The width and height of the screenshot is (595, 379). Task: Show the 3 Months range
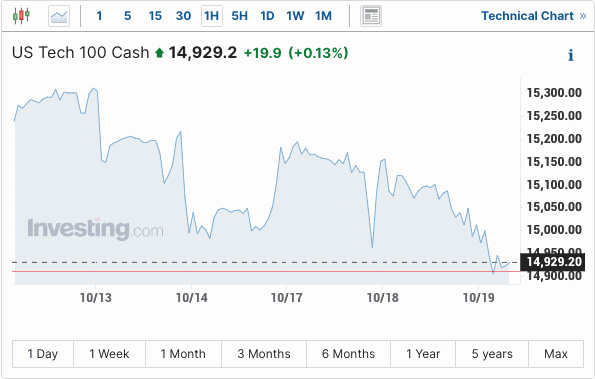click(264, 354)
